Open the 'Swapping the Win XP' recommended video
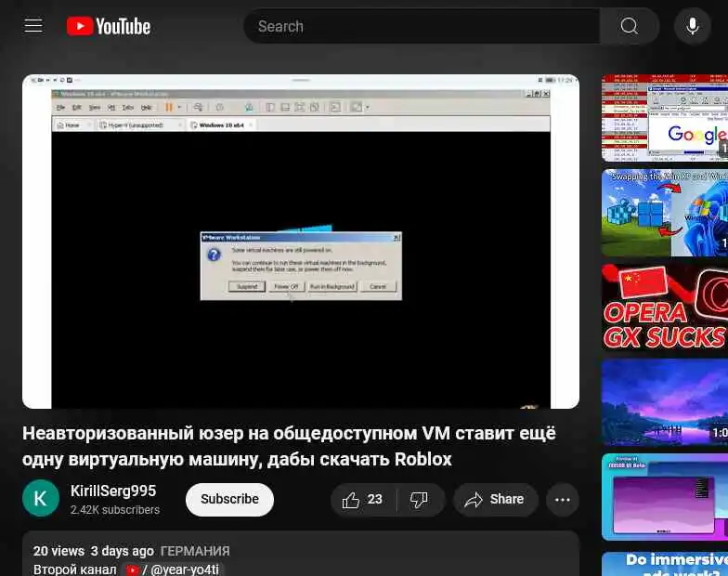 (x=665, y=213)
